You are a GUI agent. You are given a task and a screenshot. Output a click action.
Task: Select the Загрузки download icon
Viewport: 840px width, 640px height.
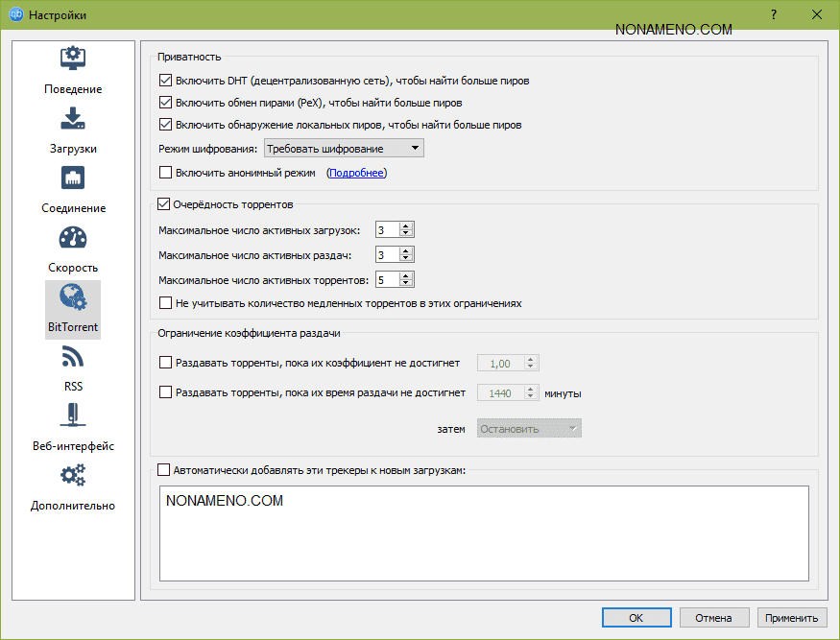[x=73, y=119]
